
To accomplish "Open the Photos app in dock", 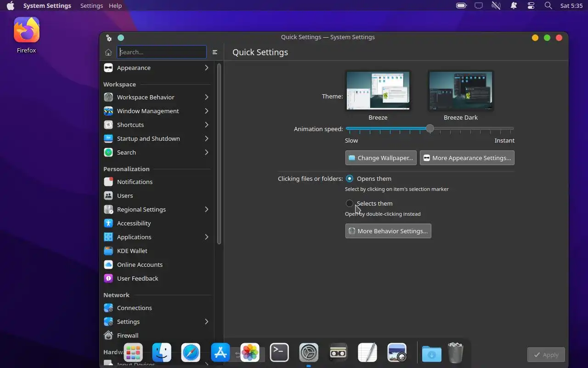I will pos(250,353).
